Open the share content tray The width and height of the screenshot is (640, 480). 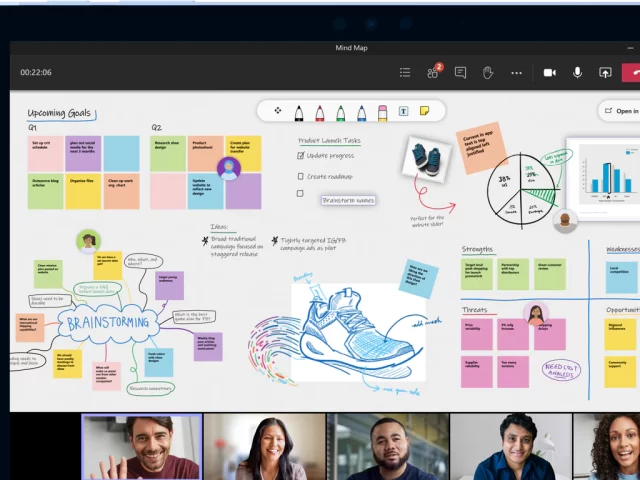605,73
